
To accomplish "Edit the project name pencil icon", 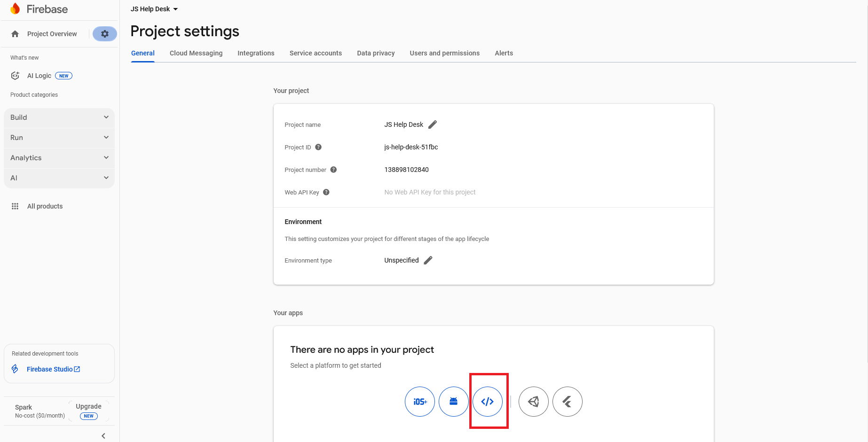I will [x=433, y=124].
